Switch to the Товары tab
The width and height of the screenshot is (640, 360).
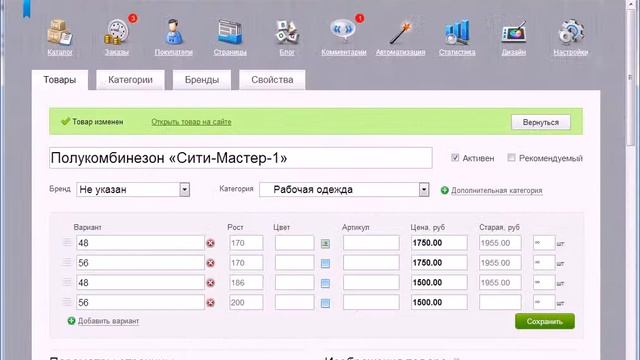60,80
